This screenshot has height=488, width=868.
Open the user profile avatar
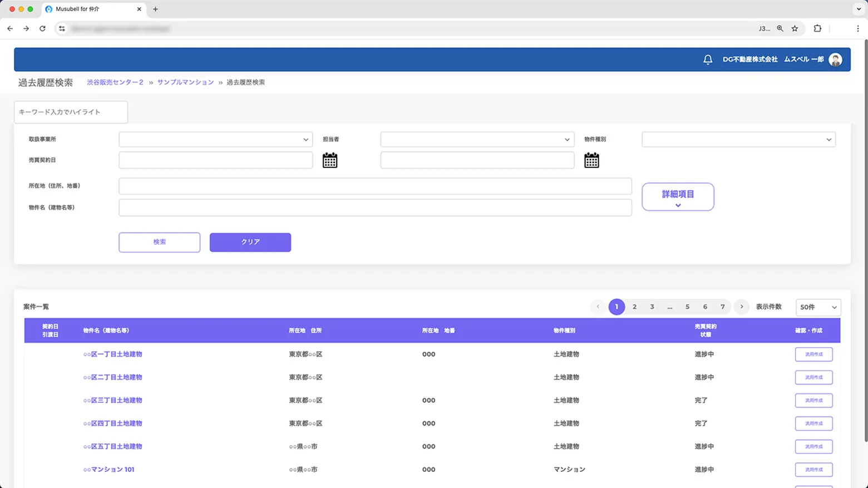pyautogui.click(x=835, y=60)
